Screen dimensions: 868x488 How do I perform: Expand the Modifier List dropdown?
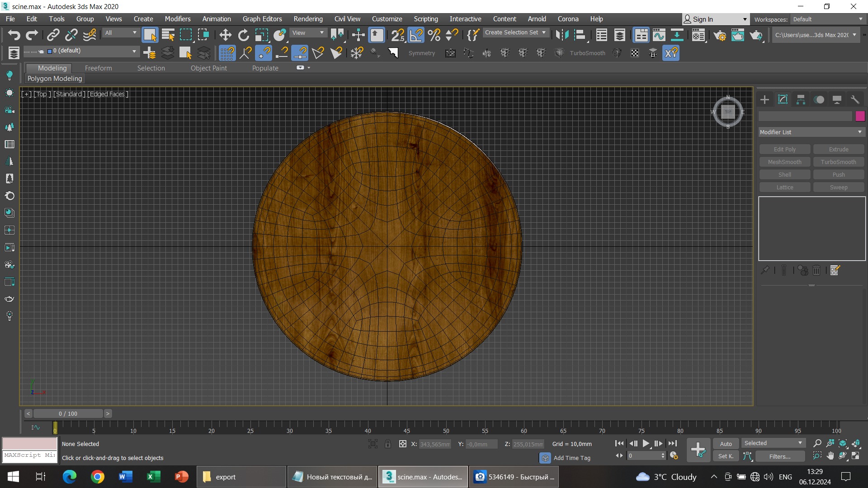pos(811,132)
